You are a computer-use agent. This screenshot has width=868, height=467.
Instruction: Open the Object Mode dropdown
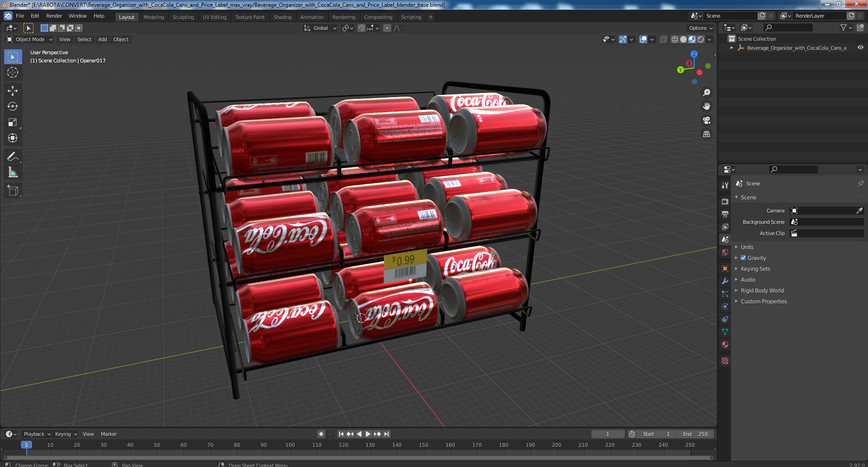coord(29,39)
